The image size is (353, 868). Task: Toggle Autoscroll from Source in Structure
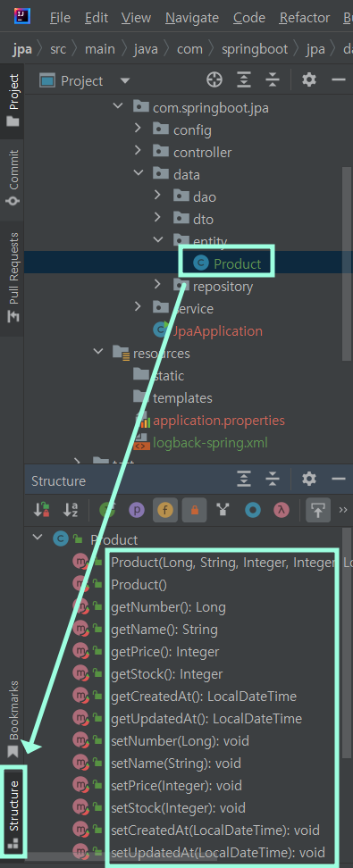(x=317, y=511)
